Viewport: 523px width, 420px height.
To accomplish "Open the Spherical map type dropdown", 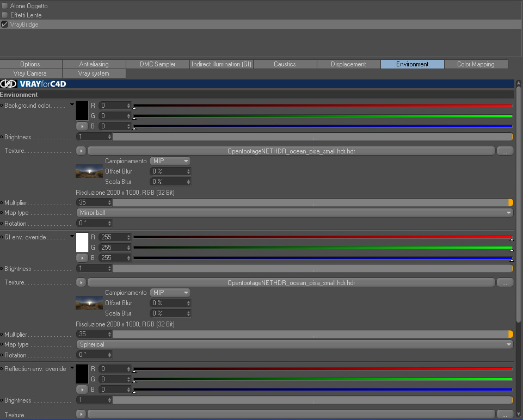I will point(295,344).
